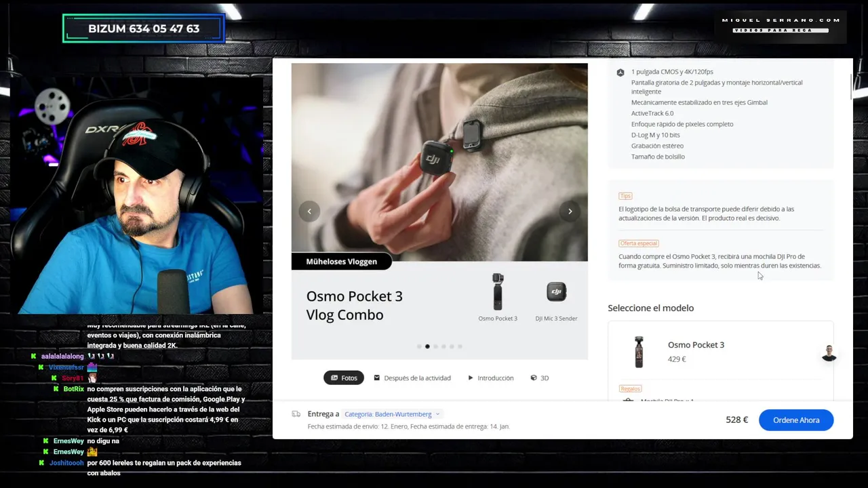Open the Después de la actividad tab
This screenshot has width=868, height=488.
(x=412, y=378)
